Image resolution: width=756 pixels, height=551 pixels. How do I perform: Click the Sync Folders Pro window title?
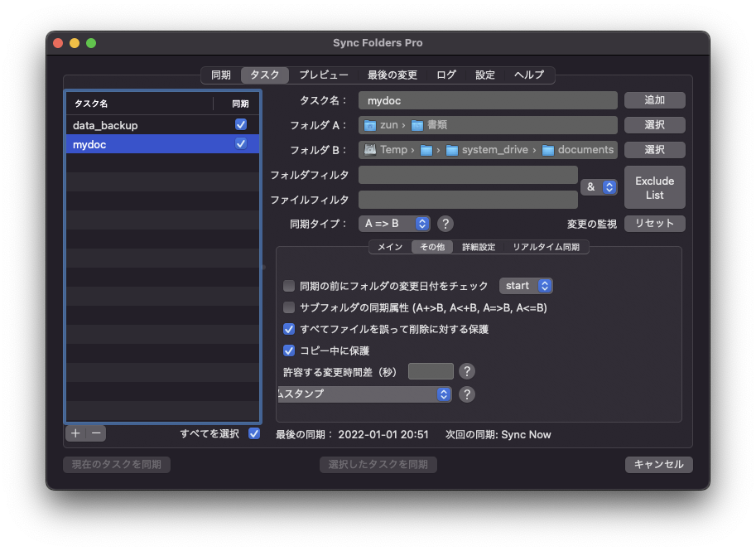click(x=378, y=43)
